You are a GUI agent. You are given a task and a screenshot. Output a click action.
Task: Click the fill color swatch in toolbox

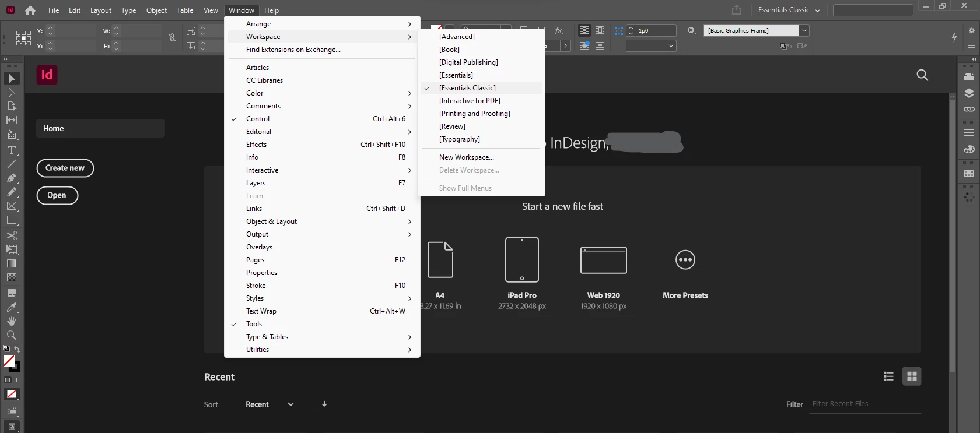[9, 361]
